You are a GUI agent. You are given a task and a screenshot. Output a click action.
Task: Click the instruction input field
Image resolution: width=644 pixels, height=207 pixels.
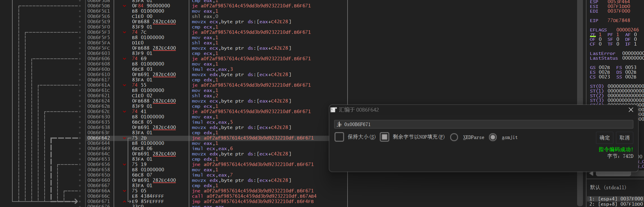point(483,124)
